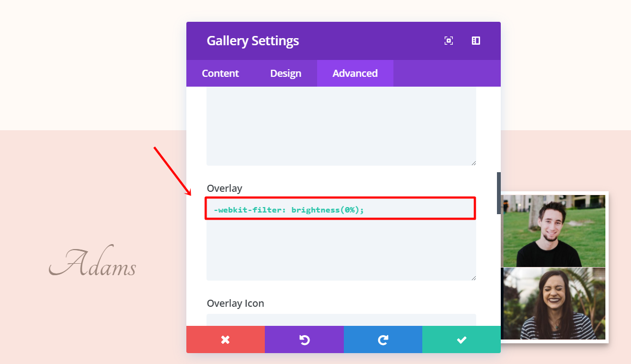Save changes with green checkmark
Viewport: 631px width, 364px height.
[462, 339]
